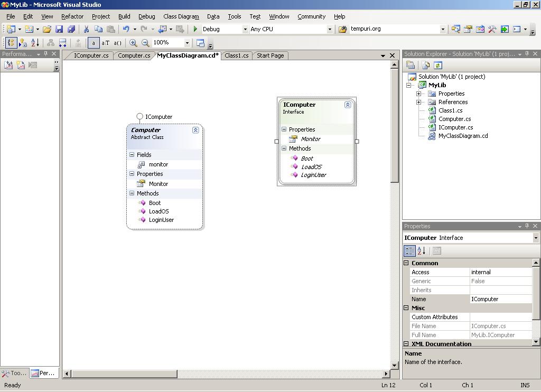Save the current class diagram file
This screenshot has width=541, height=392.
[x=59, y=30]
